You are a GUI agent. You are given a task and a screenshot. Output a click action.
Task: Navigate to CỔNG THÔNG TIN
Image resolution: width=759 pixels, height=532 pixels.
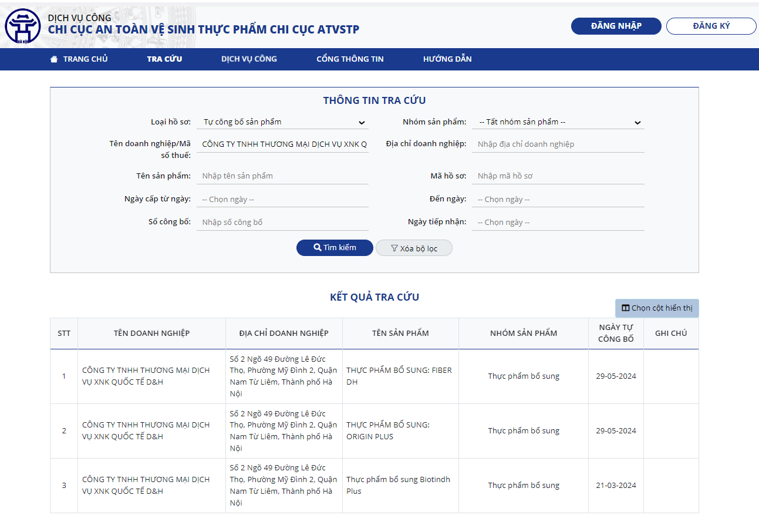coord(350,59)
